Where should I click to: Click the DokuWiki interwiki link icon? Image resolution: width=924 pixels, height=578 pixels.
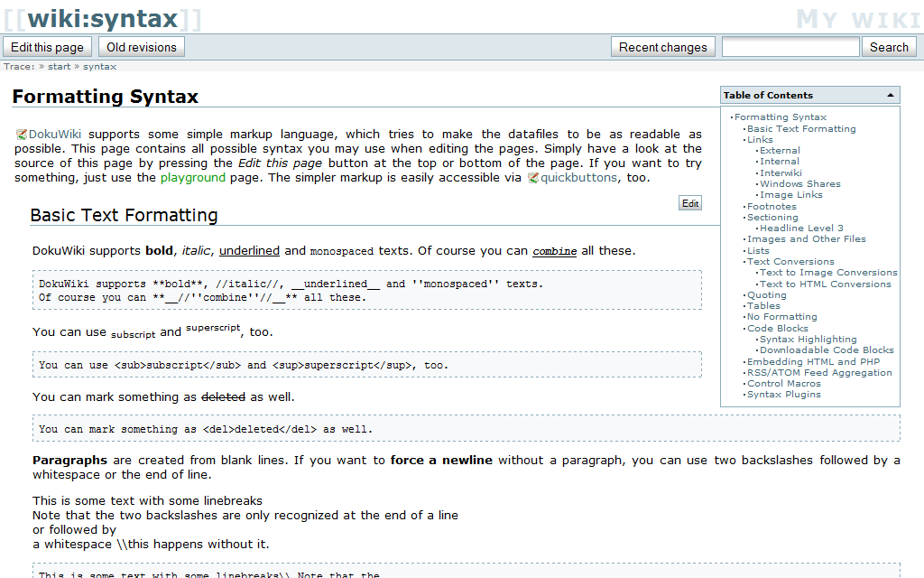pos(22,135)
